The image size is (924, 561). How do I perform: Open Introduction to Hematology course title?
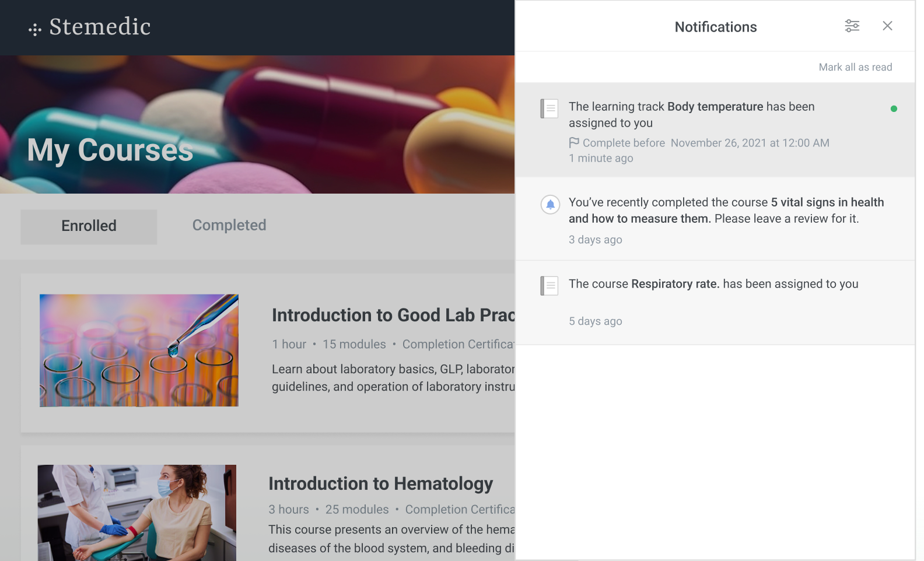(x=381, y=483)
